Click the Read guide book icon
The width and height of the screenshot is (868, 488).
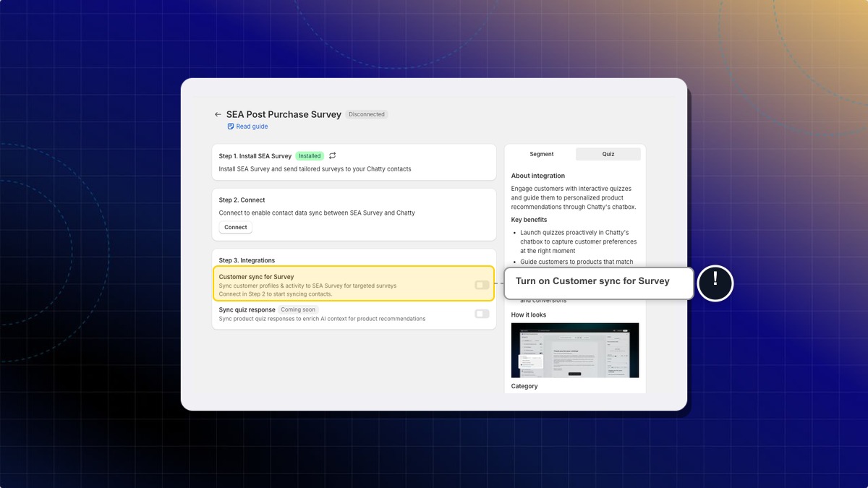click(x=231, y=127)
